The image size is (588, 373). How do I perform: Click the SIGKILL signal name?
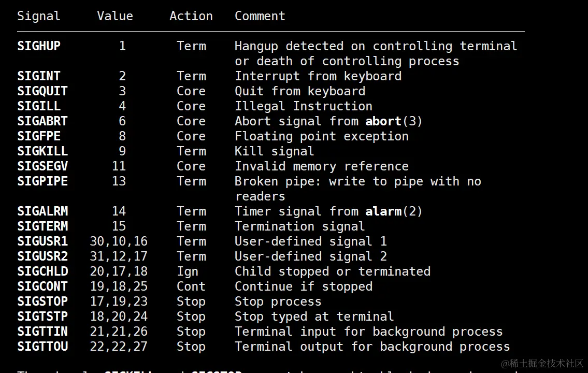point(42,151)
